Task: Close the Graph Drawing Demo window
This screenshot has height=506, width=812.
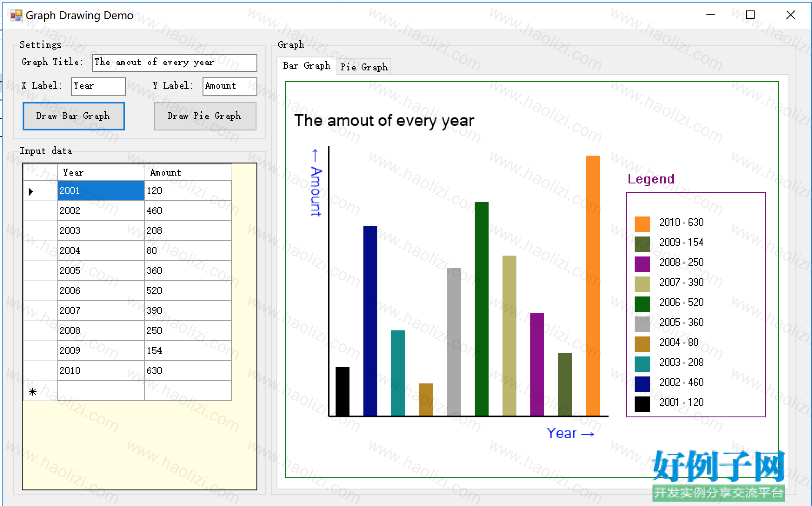Action: pyautogui.click(x=791, y=15)
